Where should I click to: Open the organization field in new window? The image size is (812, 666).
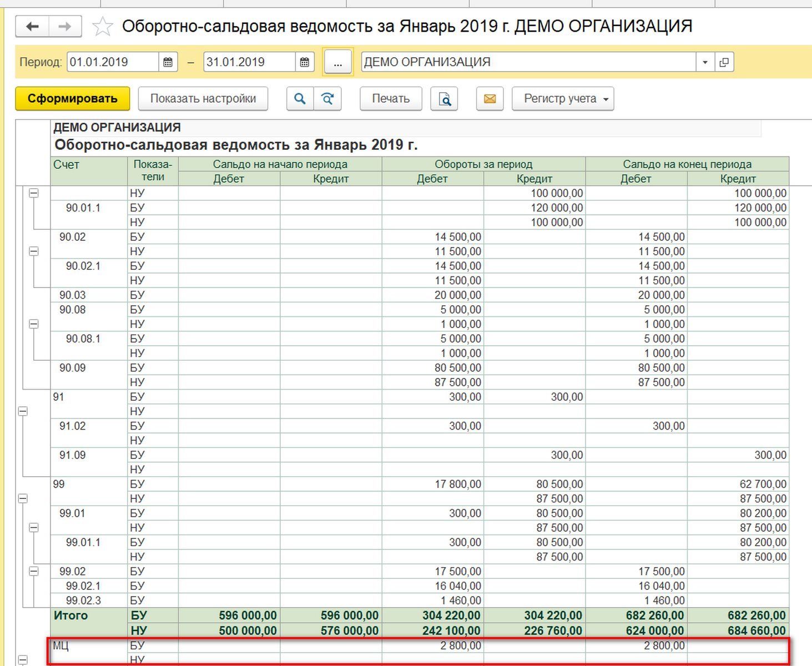(724, 62)
